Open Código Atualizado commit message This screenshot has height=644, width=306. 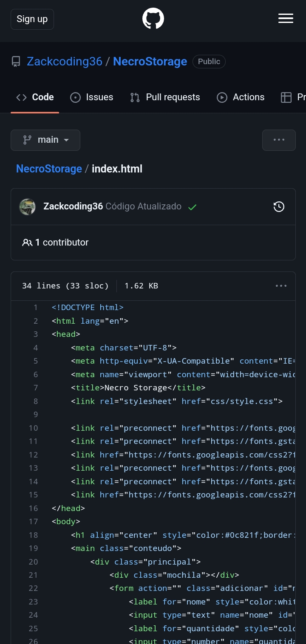coord(144,206)
